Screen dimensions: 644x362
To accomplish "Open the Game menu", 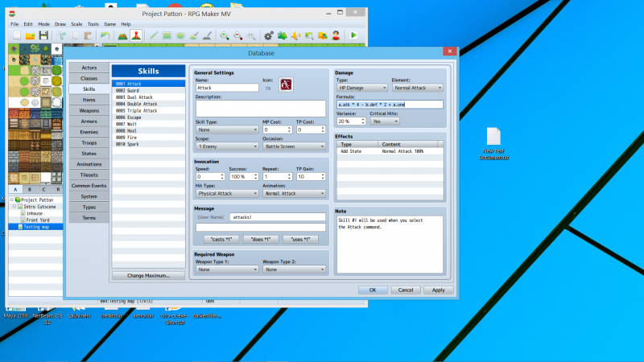I will 109,24.
